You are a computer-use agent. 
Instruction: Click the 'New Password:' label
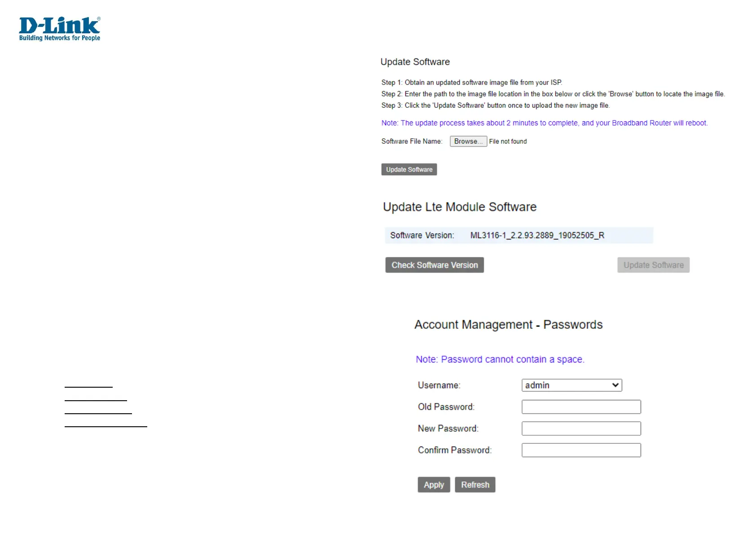point(448,429)
